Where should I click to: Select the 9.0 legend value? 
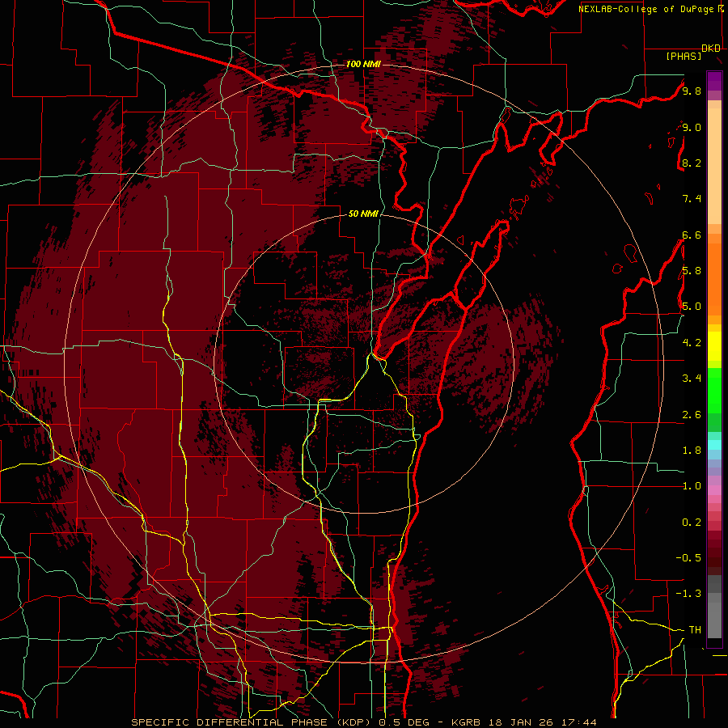coord(692,127)
